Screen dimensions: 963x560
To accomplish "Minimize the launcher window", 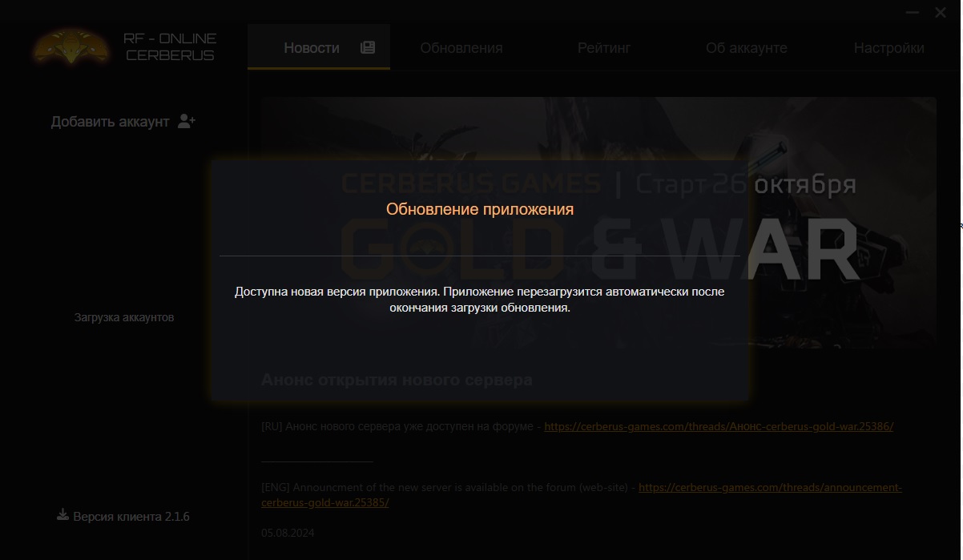I will (913, 13).
